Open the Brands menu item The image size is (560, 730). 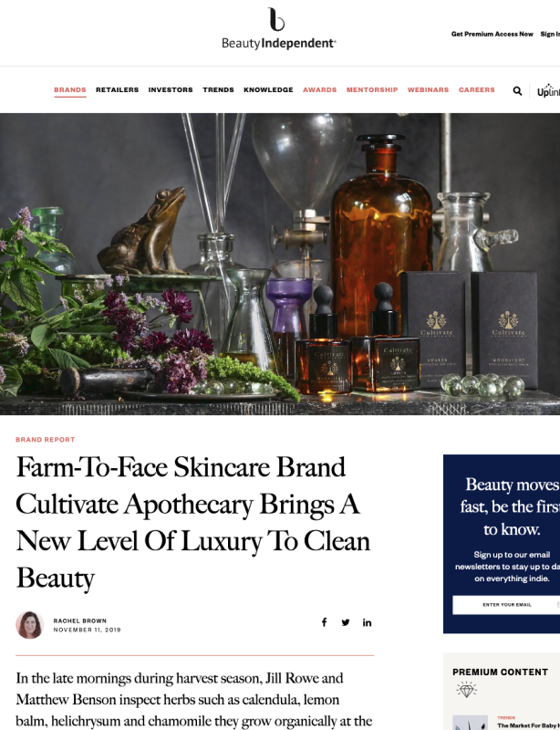pyautogui.click(x=70, y=89)
